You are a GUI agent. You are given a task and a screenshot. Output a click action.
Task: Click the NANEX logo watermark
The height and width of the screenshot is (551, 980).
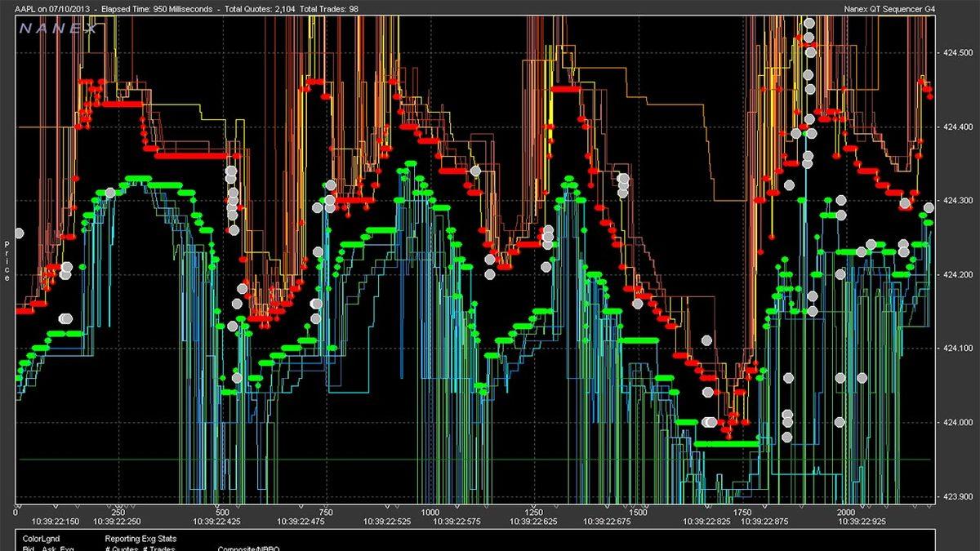coord(58,28)
